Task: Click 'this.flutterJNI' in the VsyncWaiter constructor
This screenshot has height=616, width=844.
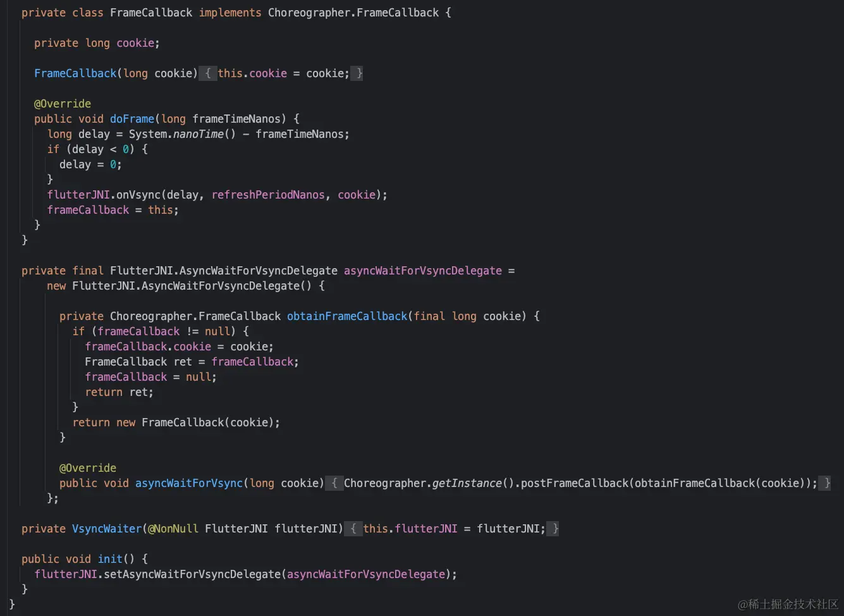Action: coord(410,529)
